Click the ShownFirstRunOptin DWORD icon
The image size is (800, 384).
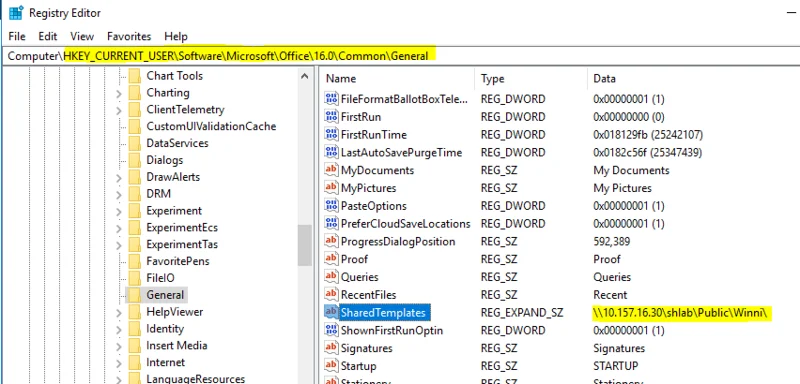331,330
